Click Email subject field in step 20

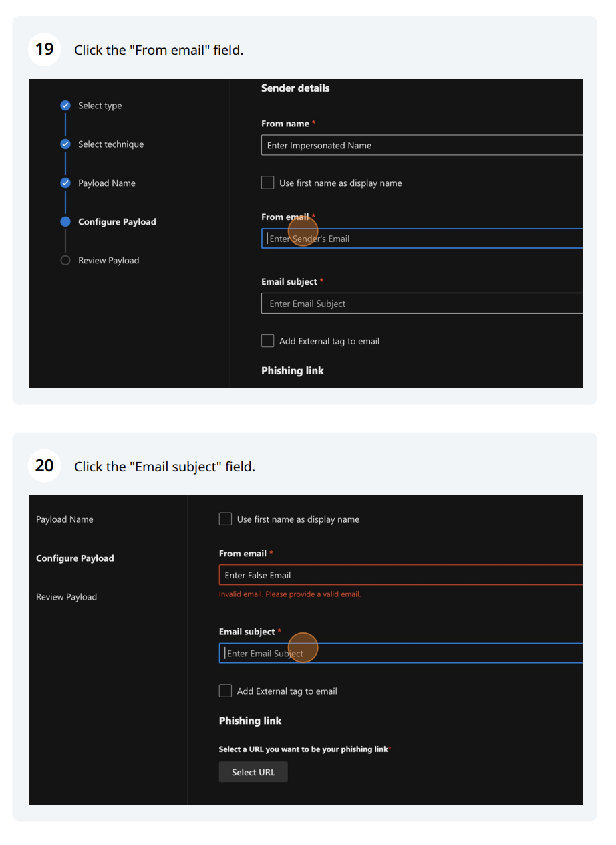coord(401,653)
